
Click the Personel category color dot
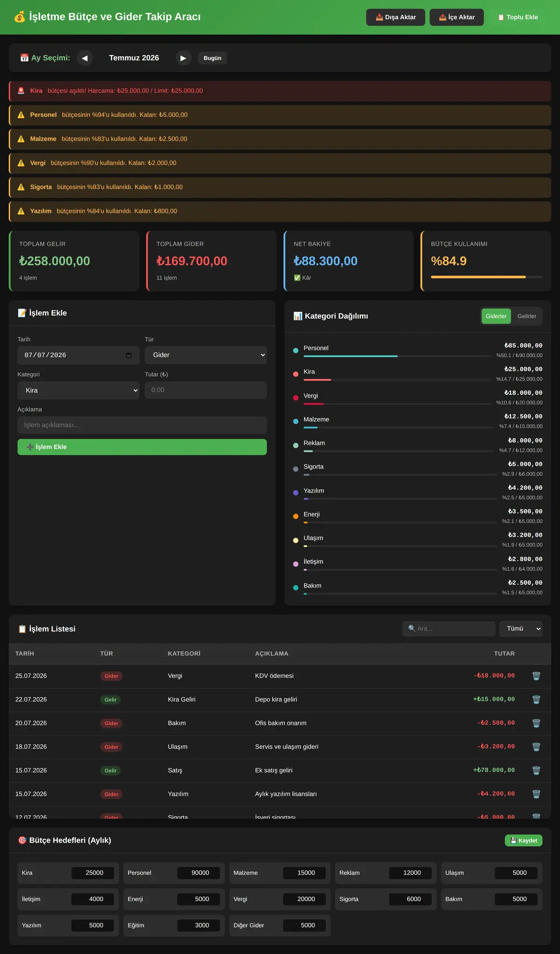295,351
